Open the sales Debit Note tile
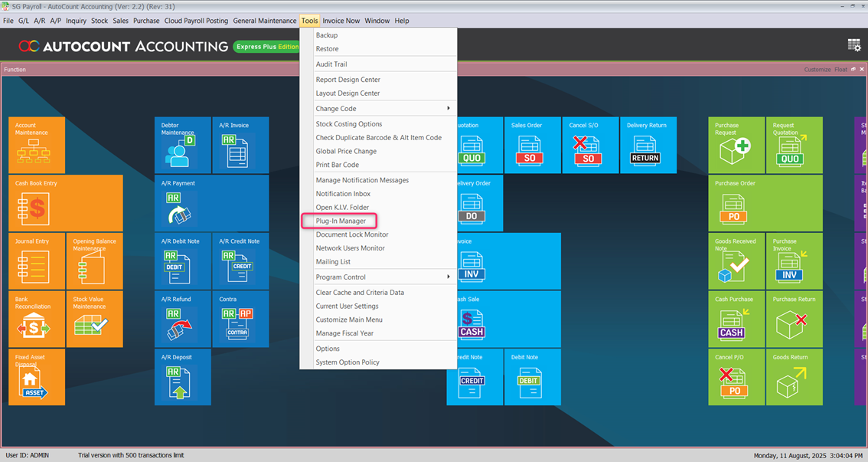The width and height of the screenshot is (868, 462). pos(532,377)
